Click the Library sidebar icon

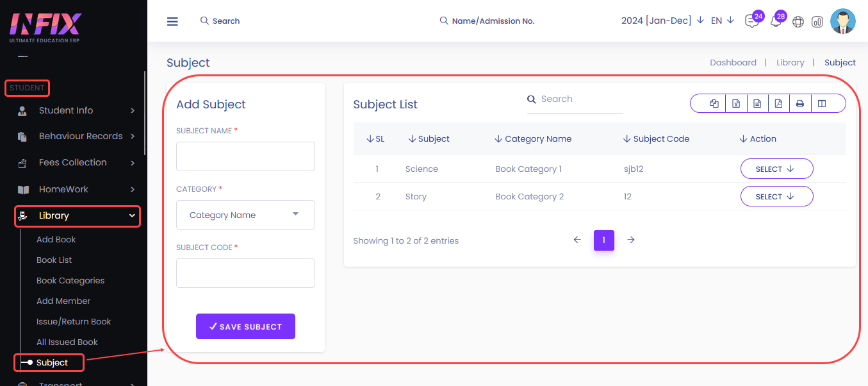tap(23, 216)
